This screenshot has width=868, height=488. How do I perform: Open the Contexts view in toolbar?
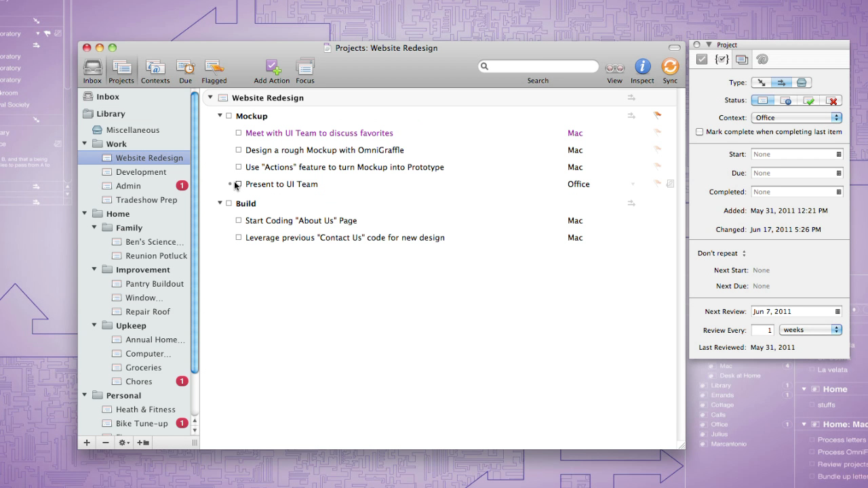[x=155, y=70]
